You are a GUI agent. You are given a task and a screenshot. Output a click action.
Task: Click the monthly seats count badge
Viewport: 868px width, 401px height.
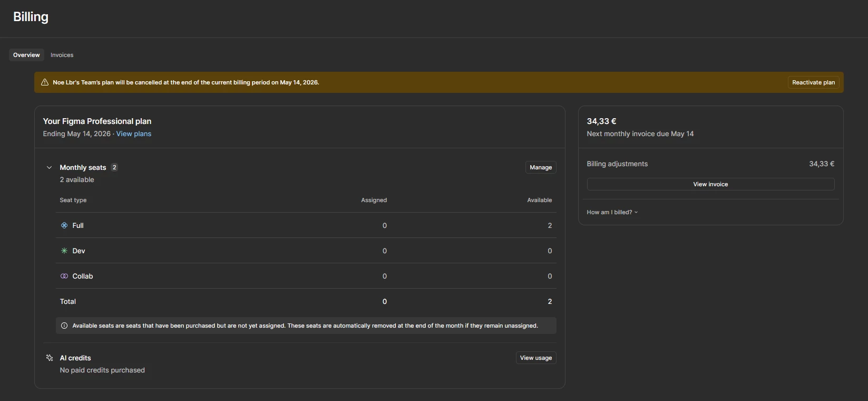[x=114, y=167]
